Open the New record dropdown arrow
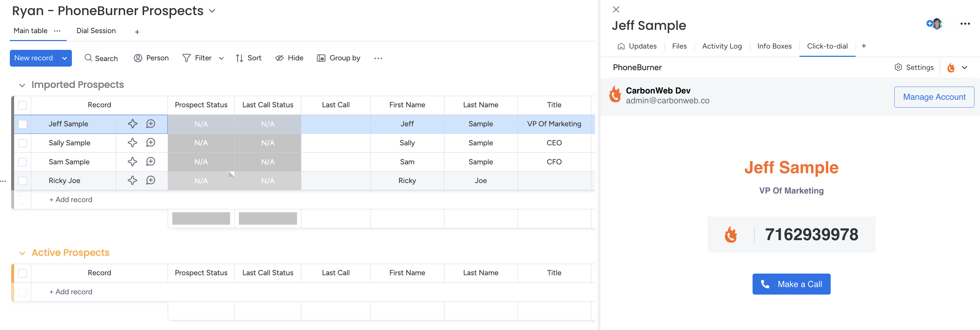The width and height of the screenshot is (980, 330). coord(65,58)
